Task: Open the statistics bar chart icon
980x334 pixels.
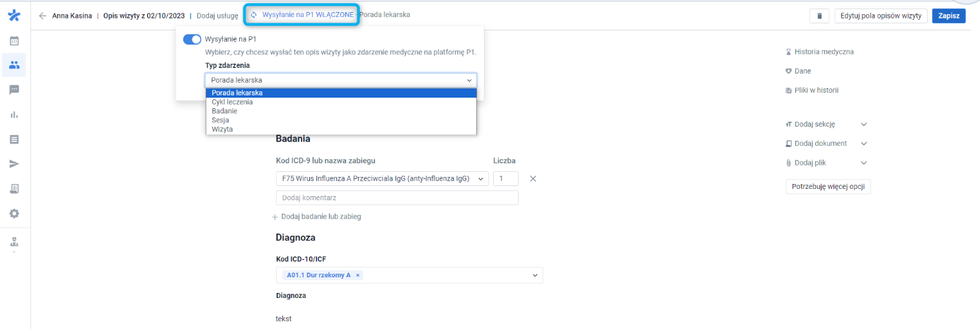Action: (14, 115)
